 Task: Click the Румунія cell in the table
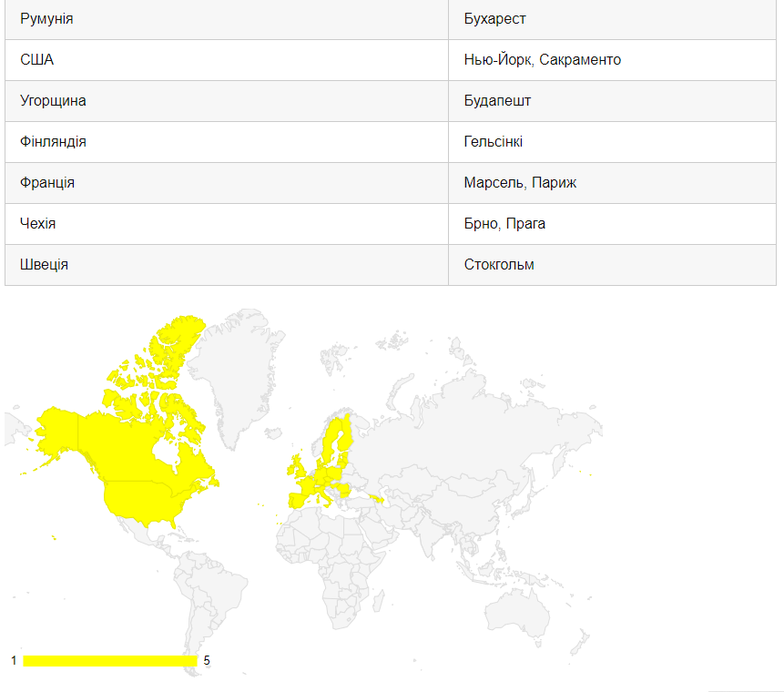click(x=47, y=19)
